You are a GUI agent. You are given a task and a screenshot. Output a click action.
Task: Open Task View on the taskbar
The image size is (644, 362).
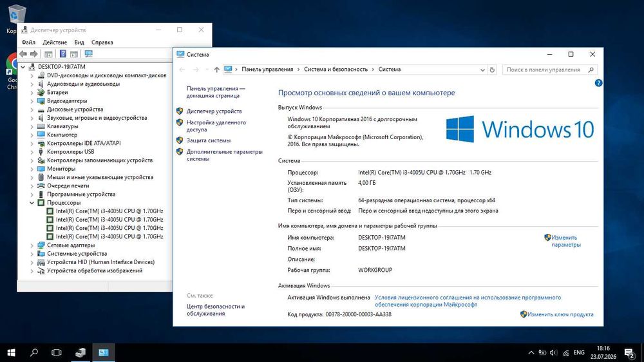click(x=56, y=352)
